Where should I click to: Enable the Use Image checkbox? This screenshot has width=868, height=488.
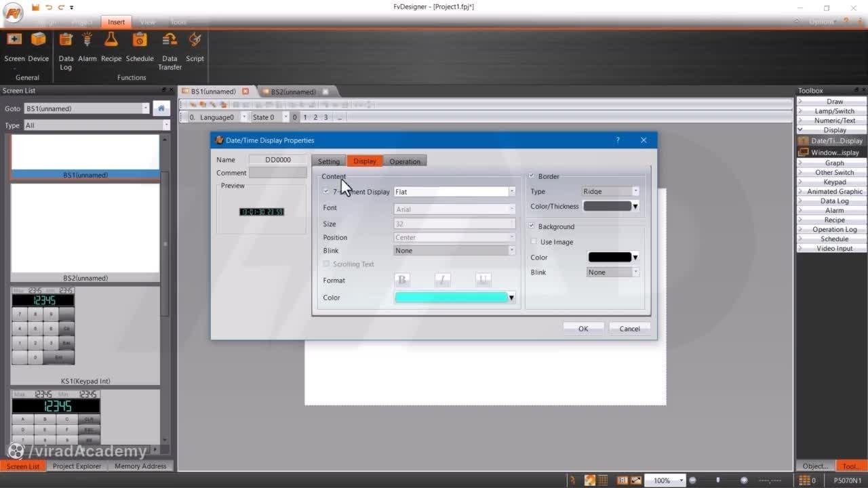(534, 242)
